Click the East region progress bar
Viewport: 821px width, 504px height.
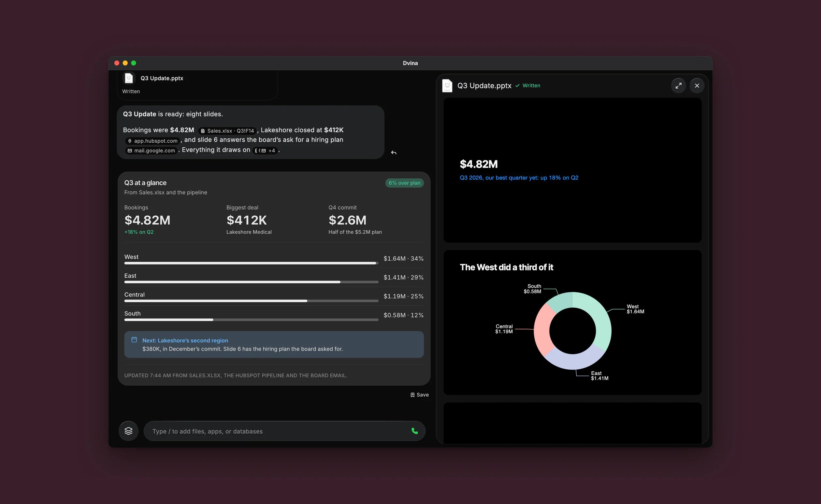pyautogui.click(x=251, y=282)
